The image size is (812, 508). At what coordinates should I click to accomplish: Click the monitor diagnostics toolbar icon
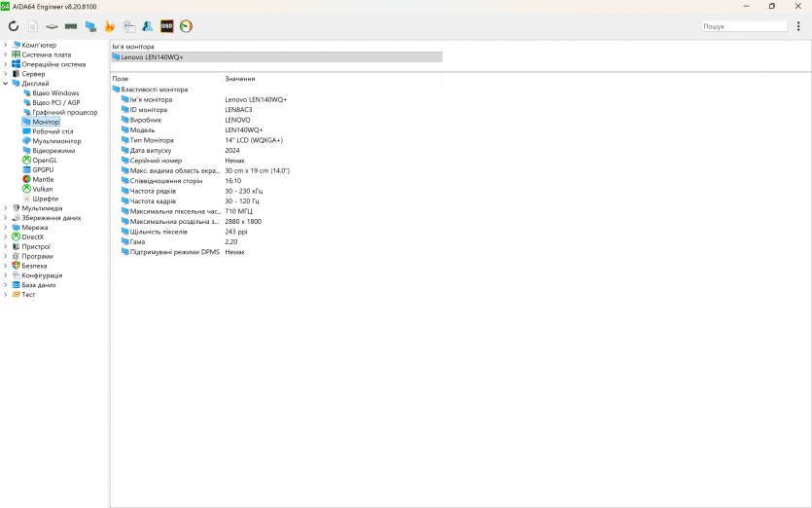[90, 26]
